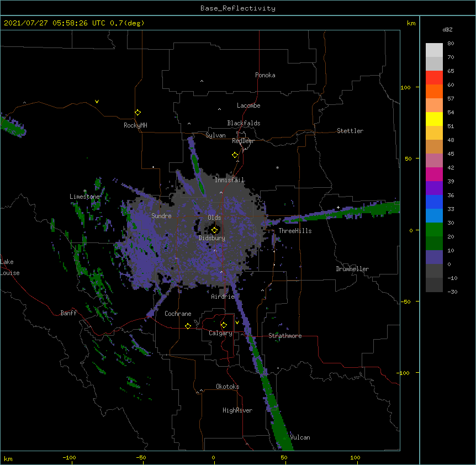Click the yellow diamond marker south of RedDeer
Viewport: 476px width, 465px height.
click(x=235, y=155)
